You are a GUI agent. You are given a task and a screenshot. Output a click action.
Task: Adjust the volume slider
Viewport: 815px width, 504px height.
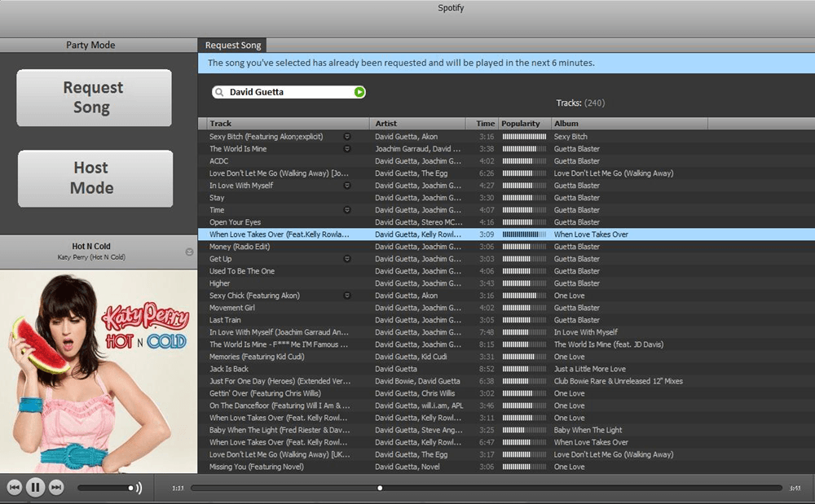[106, 488]
